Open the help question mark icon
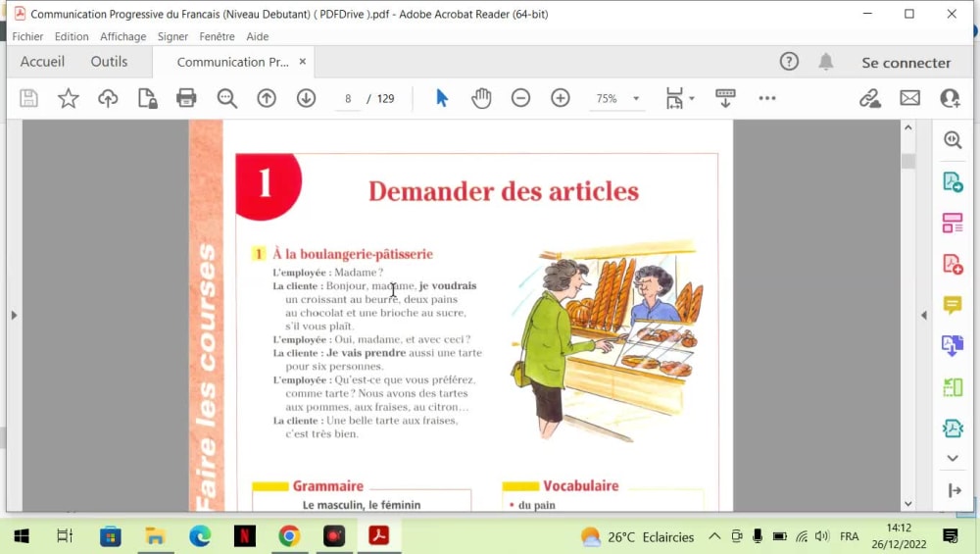This screenshot has height=554, width=980. [789, 61]
